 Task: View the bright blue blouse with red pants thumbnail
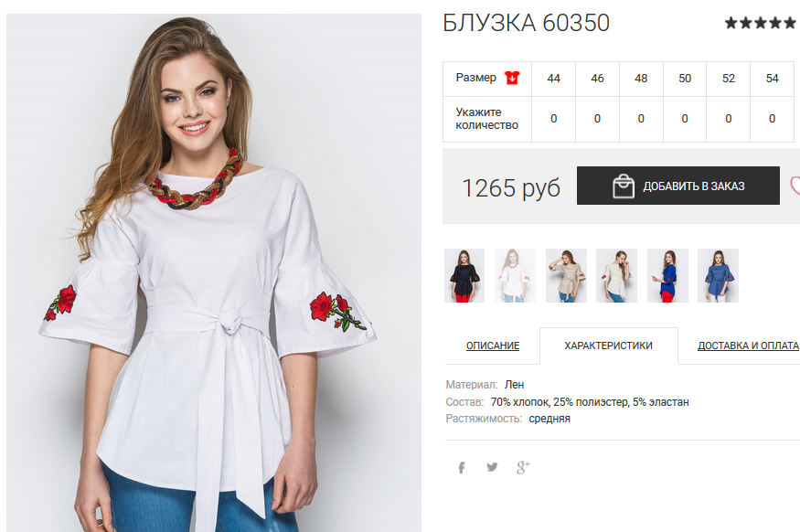[x=667, y=275]
